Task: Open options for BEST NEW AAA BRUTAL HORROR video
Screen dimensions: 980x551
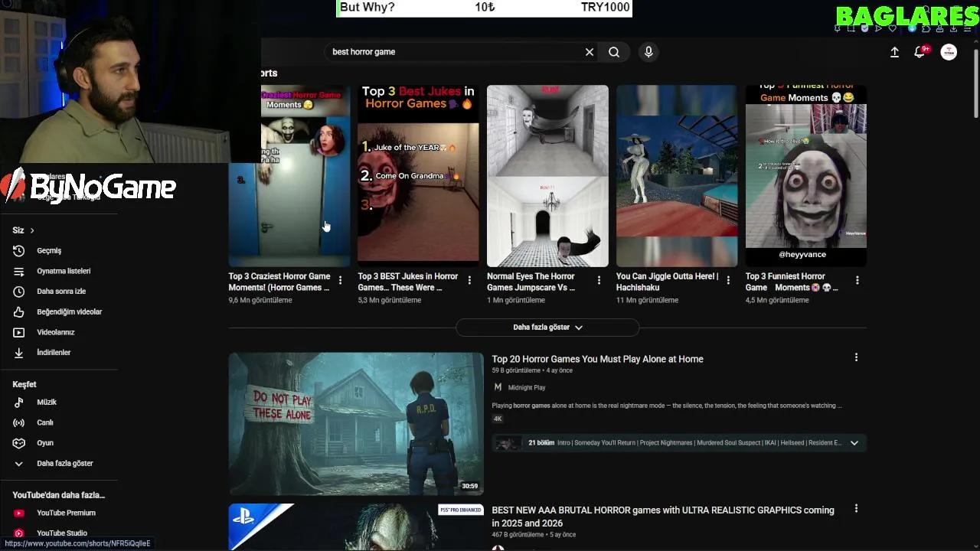Action: 856,509
